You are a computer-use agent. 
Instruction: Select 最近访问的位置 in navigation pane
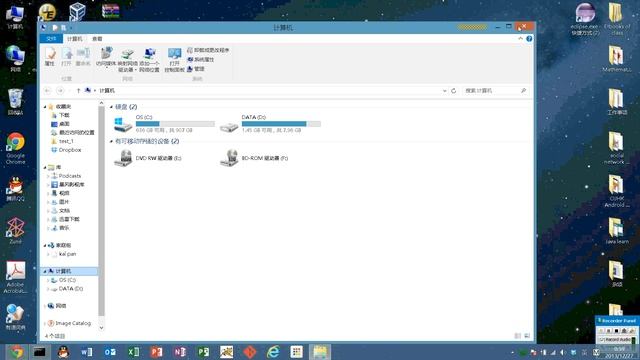click(73, 133)
